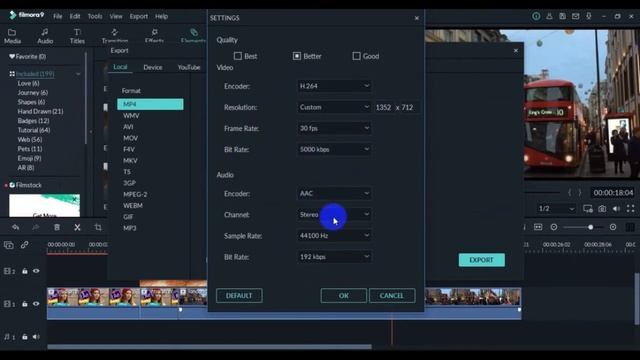Click the timeline horizontal scrollbar
The image size is (640, 360).
tap(209, 347)
